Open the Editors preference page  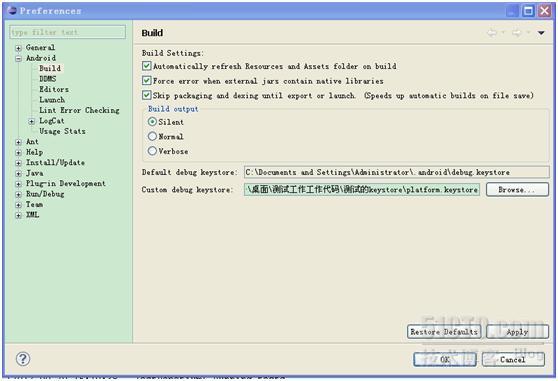pyautogui.click(x=54, y=89)
